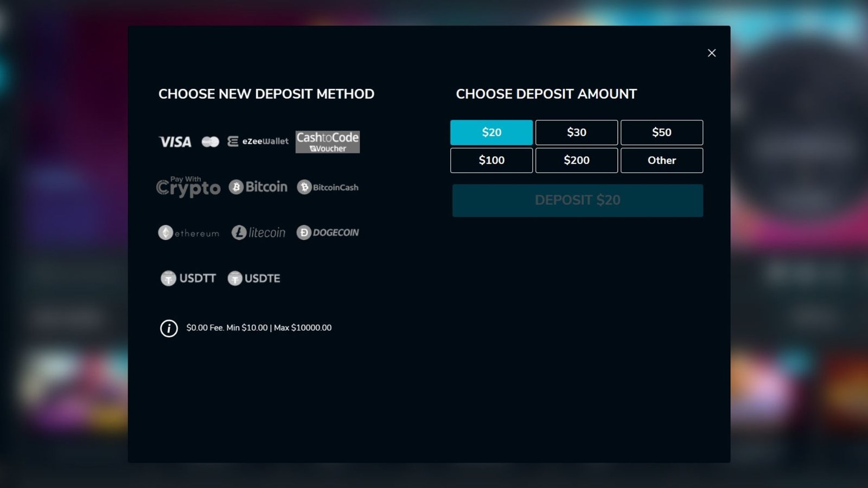Close the deposit dialog
868x488 pixels.
pos(712,53)
